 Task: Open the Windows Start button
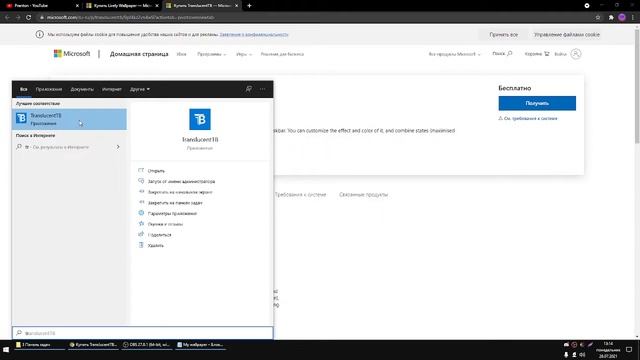click(x=6, y=350)
